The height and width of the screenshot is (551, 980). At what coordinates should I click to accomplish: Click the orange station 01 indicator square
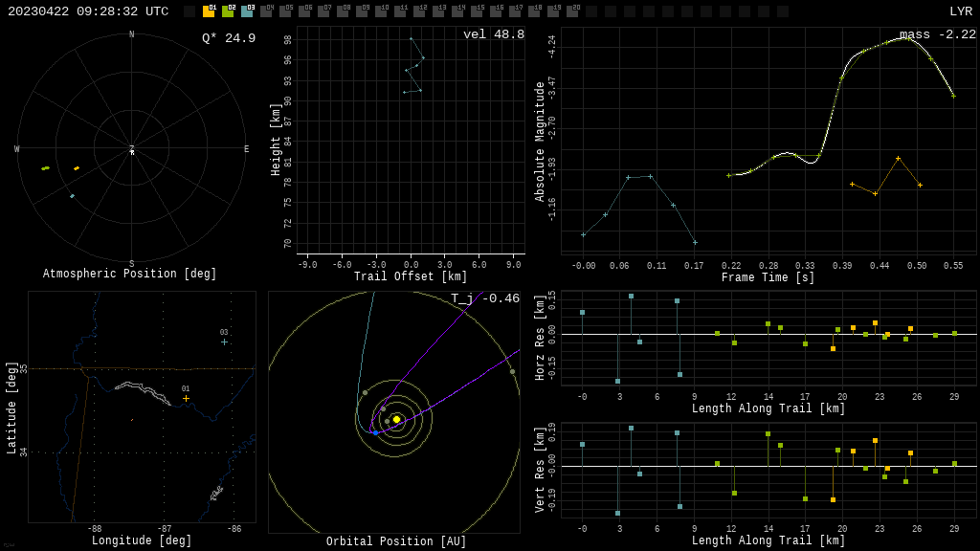(x=209, y=11)
